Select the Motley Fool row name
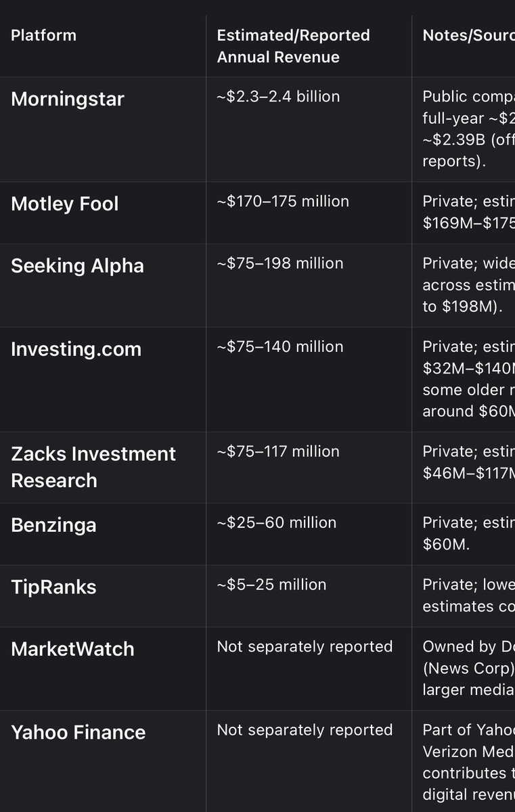This screenshot has width=515, height=812. [65, 204]
